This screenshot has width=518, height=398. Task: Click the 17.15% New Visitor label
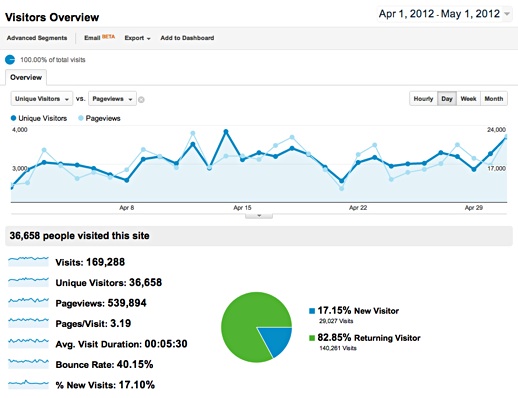[358, 311]
